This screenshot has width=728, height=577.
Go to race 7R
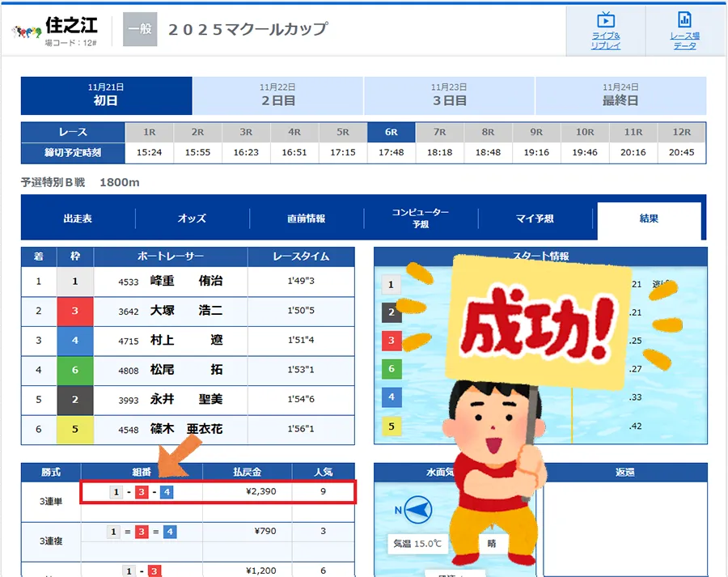[x=439, y=132]
